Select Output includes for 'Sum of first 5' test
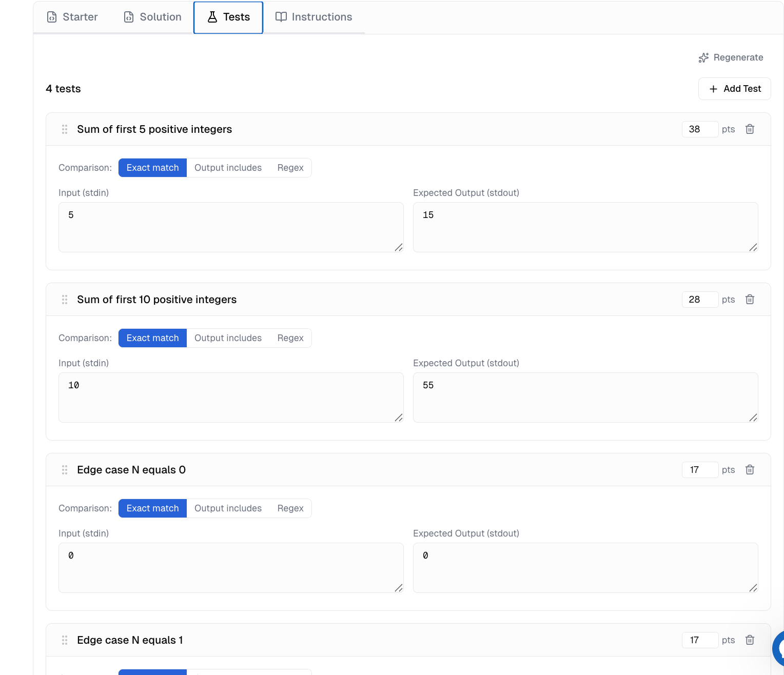This screenshot has height=675, width=784. pyautogui.click(x=228, y=168)
